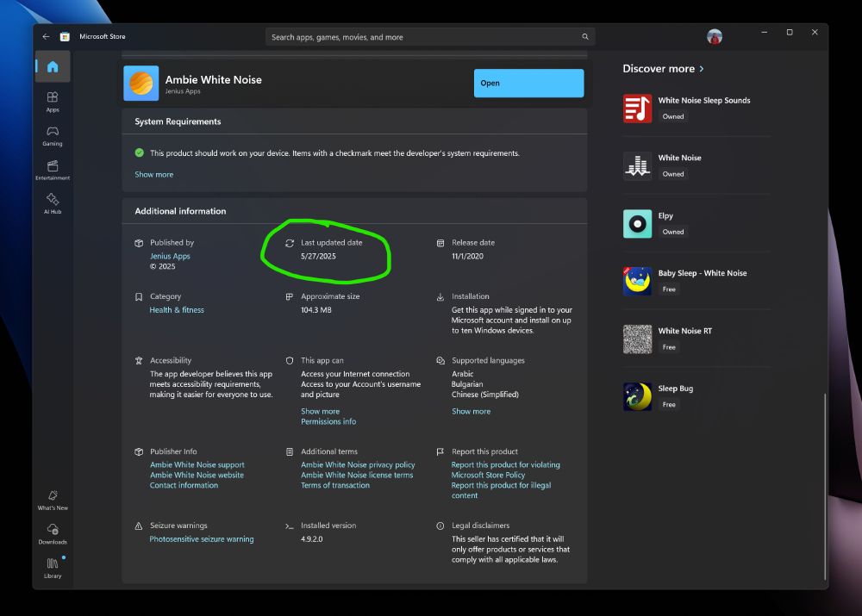
Task: Open the Library section
Action: [x=53, y=568]
